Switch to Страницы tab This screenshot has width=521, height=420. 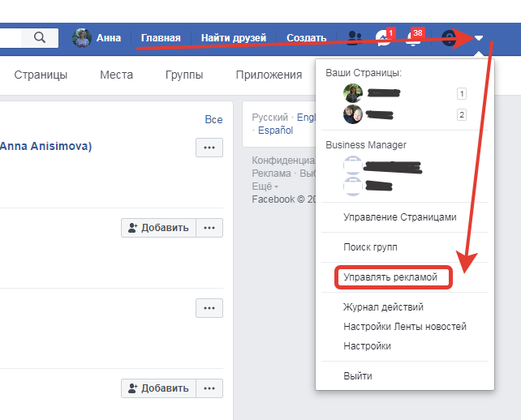point(41,75)
